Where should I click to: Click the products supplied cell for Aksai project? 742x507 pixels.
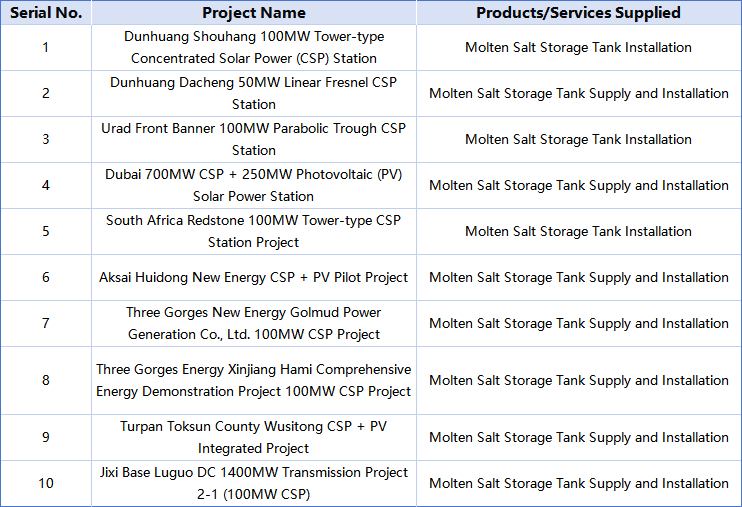click(578, 277)
